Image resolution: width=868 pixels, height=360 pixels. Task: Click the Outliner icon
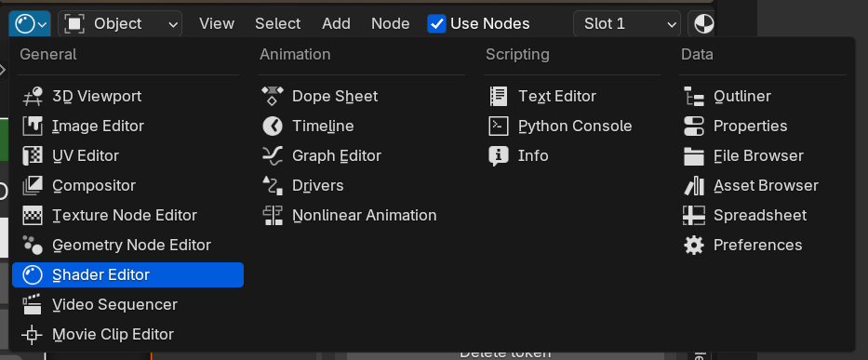click(x=694, y=97)
